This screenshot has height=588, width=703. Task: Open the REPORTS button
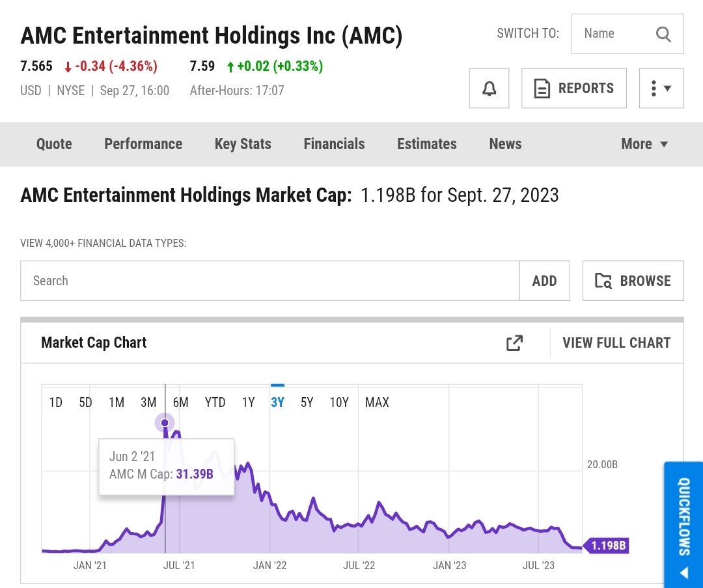[x=574, y=89]
